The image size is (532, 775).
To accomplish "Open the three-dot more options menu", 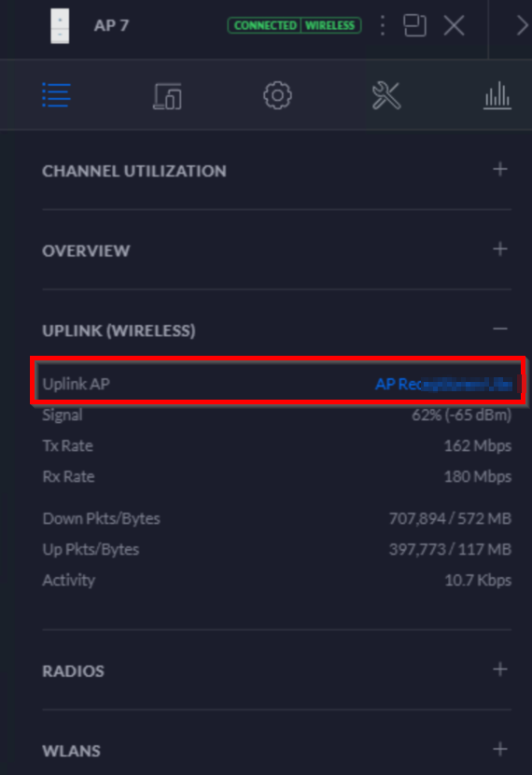I will [383, 25].
